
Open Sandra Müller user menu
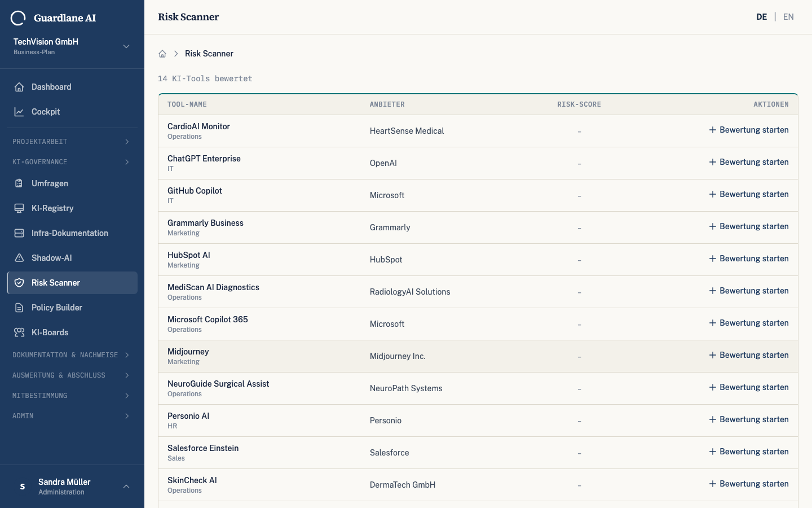(72, 487)
